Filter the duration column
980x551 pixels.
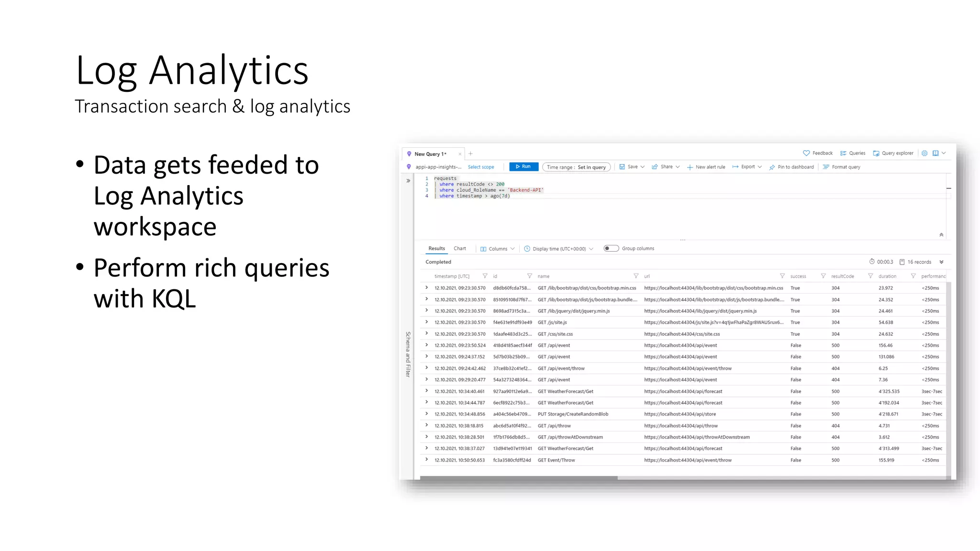point(913,276)
